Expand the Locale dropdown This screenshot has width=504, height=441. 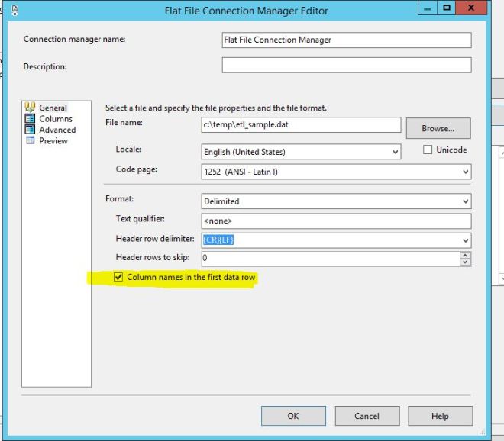point(395,153)
